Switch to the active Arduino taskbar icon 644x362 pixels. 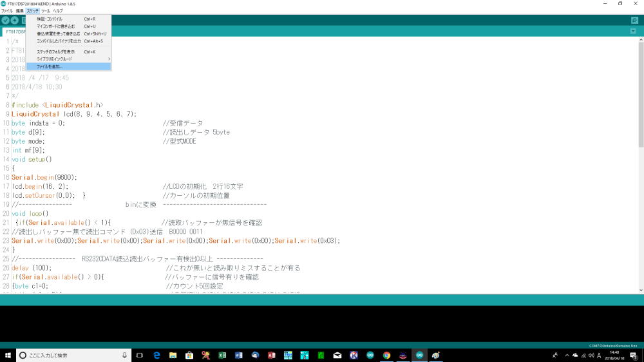click(x=419, y=356)
